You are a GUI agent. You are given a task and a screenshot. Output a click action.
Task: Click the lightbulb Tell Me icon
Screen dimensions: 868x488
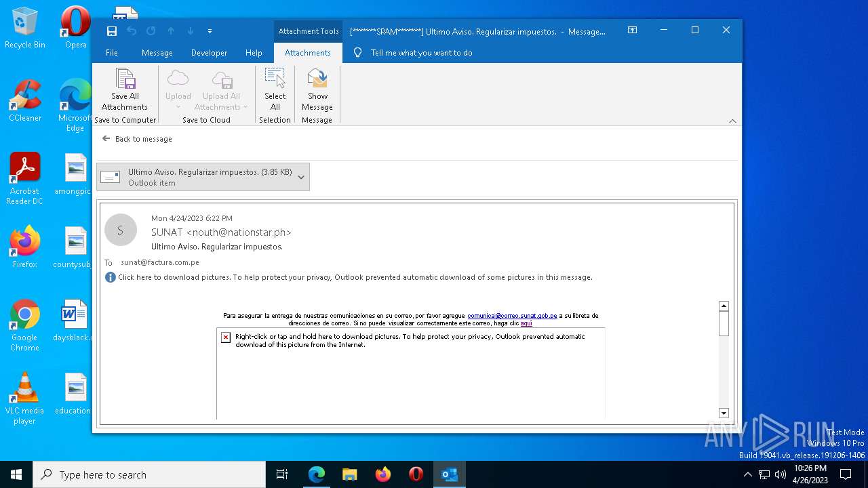358,53
